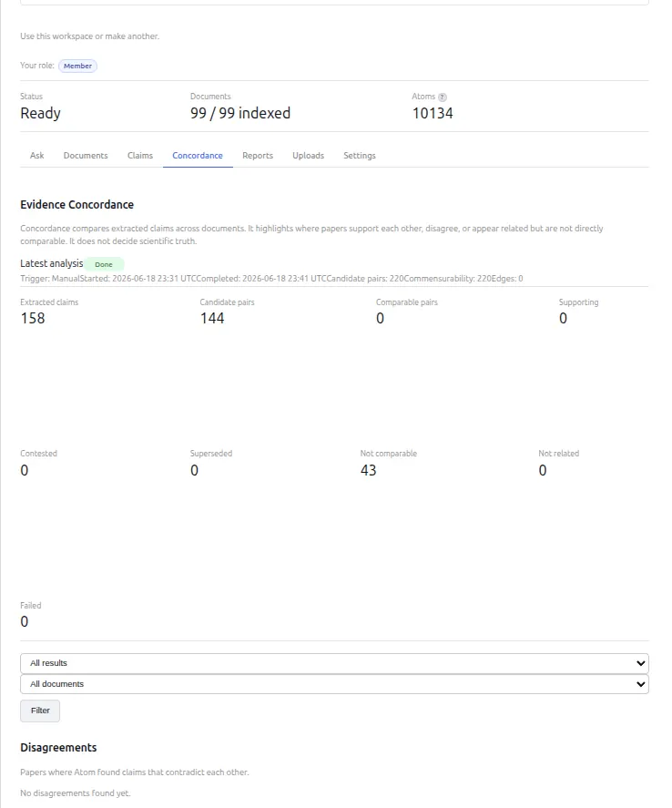
Task: Click the Not comparable count 43
Action: coord(368,470)
